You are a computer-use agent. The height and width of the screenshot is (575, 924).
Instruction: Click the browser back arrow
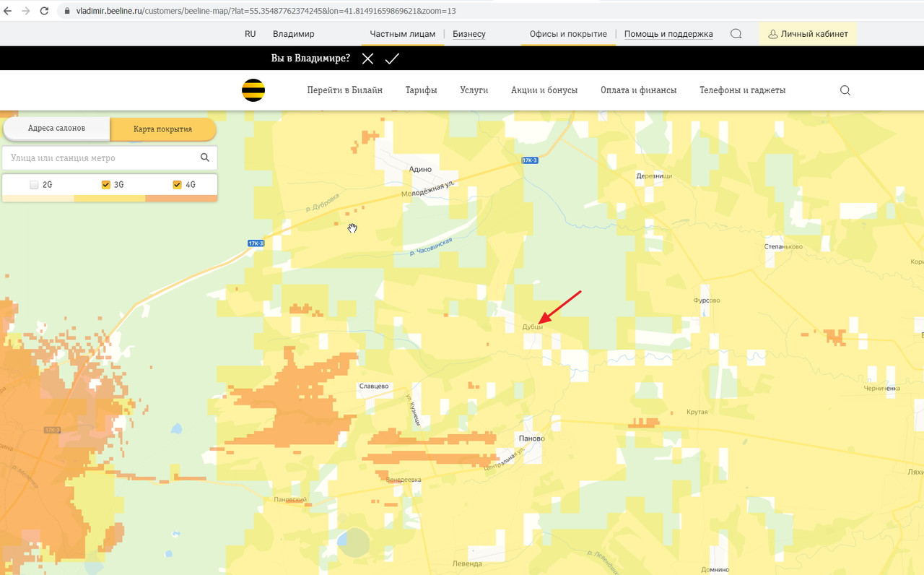coord(8,12)
